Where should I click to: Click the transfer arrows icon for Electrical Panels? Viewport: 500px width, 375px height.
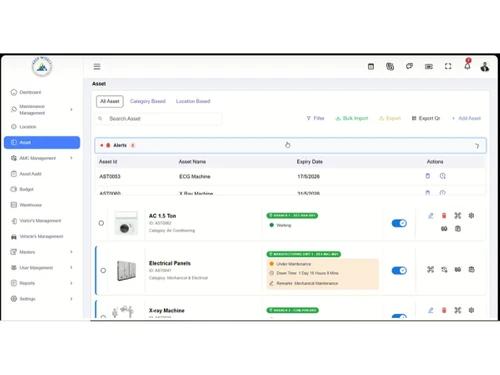point(444,269)
